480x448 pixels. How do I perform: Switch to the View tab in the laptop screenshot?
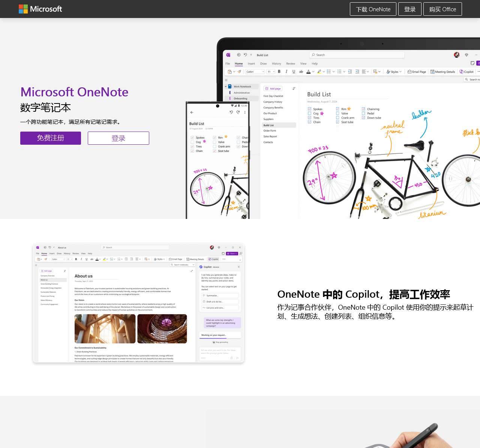point(303,64)
